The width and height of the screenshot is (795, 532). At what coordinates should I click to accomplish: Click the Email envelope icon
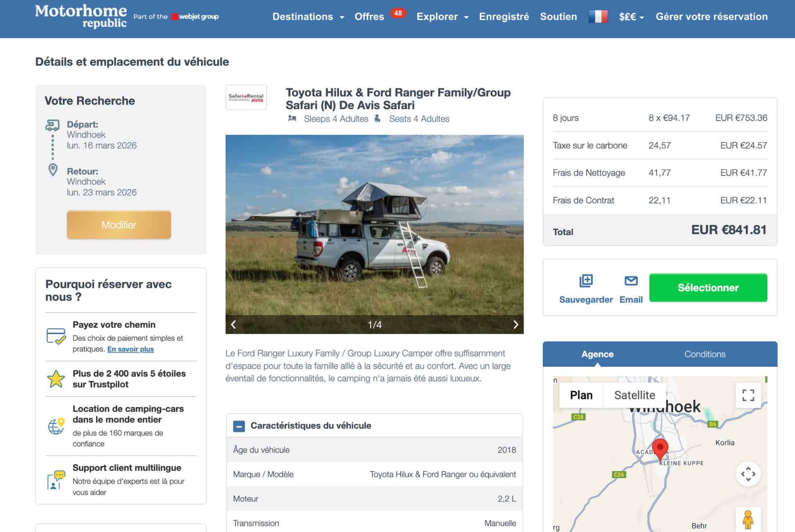pyautogui.click(x=631, y=281)
